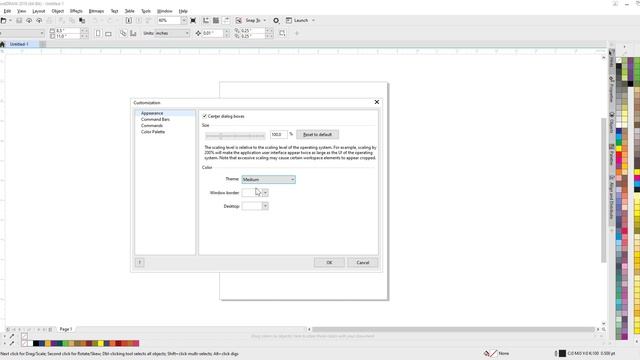Click the horizontal scrollbar below the canvas
This screenshot has height=360, width=640.
click(453, 329)
